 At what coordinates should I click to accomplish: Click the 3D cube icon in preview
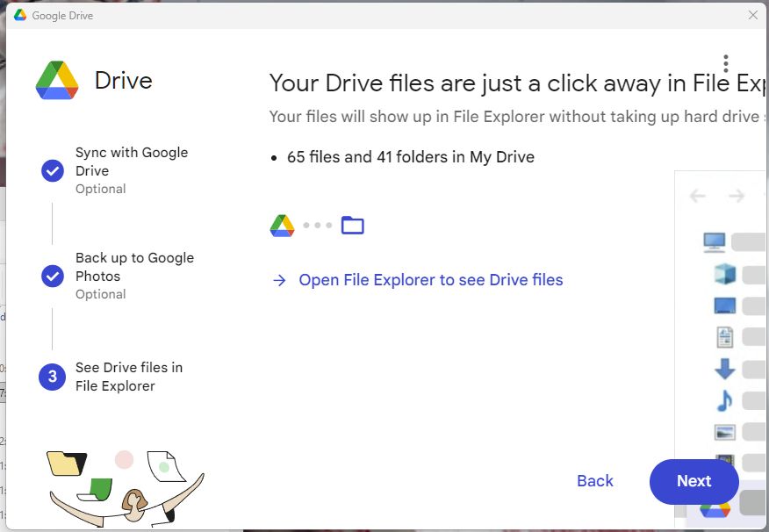pos(725,274)
